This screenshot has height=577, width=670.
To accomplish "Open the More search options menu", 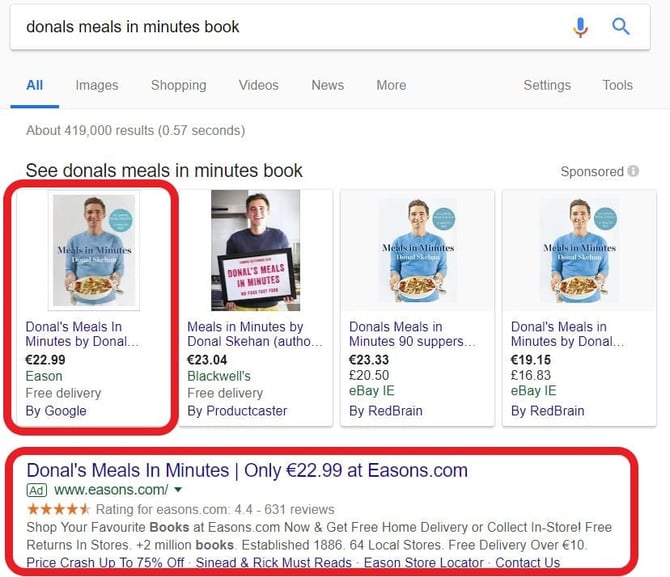I will 391,85.
